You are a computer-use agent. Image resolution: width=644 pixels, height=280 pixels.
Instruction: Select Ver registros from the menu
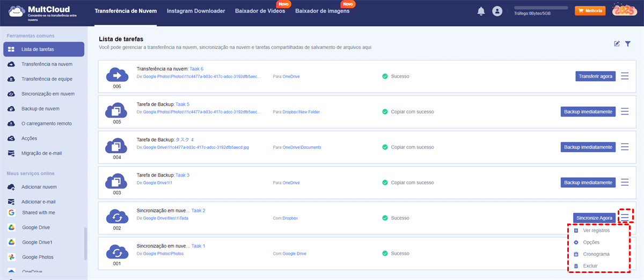596,231
